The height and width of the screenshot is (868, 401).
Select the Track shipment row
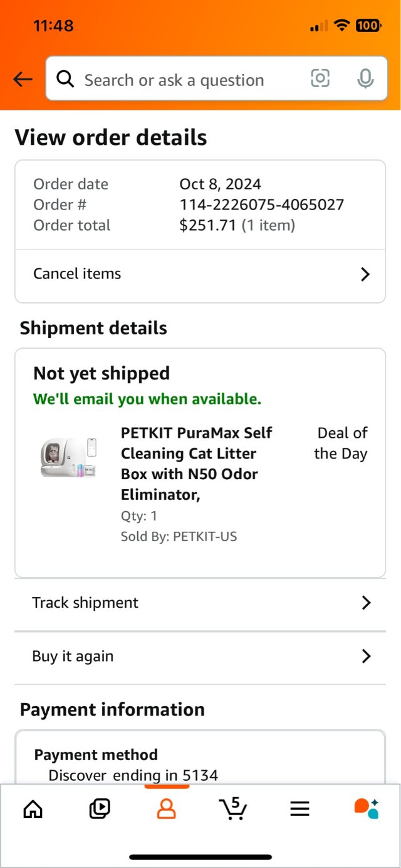pos(188,603)
